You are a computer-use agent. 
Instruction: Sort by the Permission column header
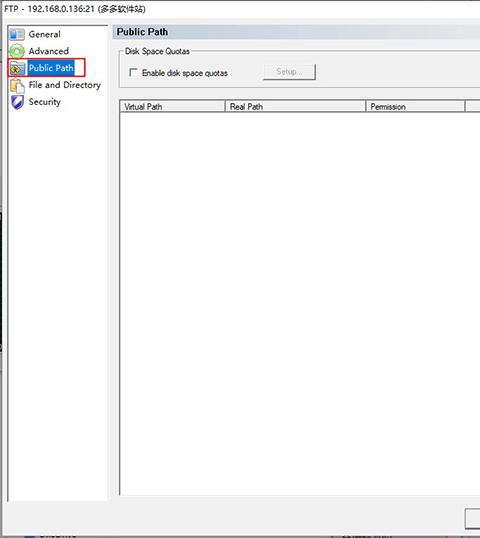click(x=415, y=107)
